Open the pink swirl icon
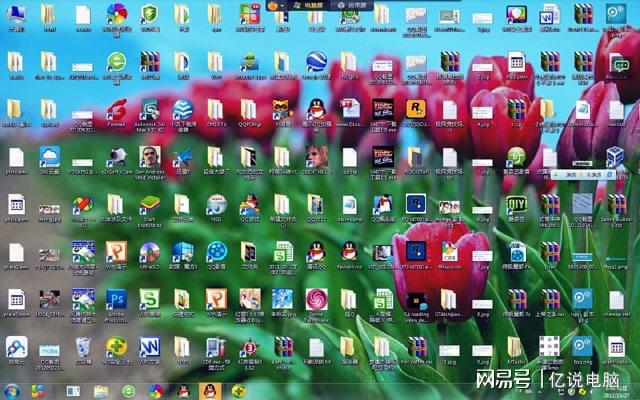640x400 pixels. [316, 299]
